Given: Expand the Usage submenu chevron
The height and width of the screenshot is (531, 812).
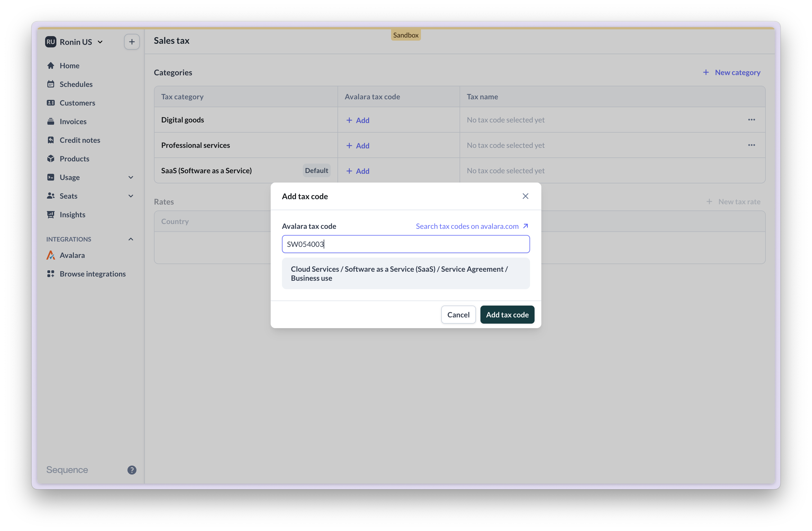Looking at the screenshot, I should pyautogui.click(x=131, y=177).
